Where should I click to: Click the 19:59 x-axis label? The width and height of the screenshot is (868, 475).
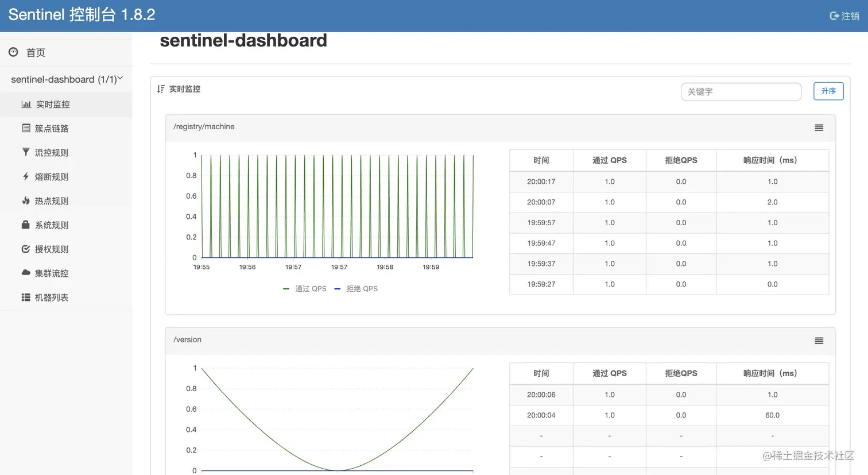(431, 267)
